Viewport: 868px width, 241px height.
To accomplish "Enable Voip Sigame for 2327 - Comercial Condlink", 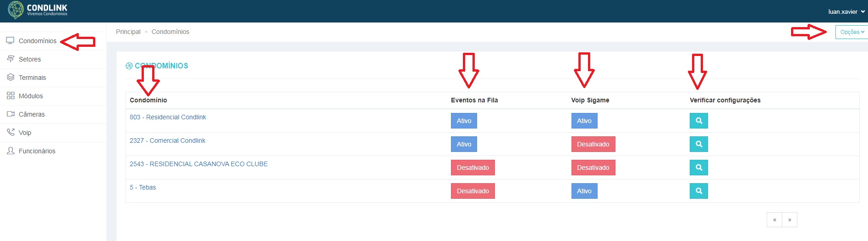I will pos(593,144).
